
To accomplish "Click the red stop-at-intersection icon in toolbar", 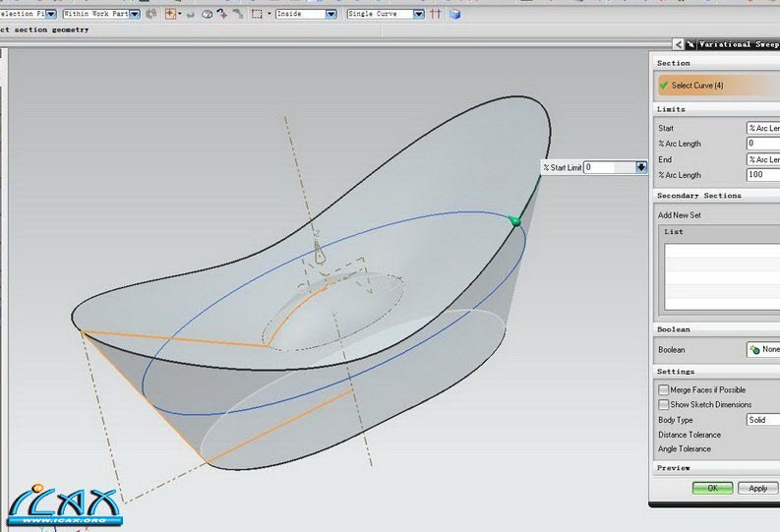I will [435, 14].
